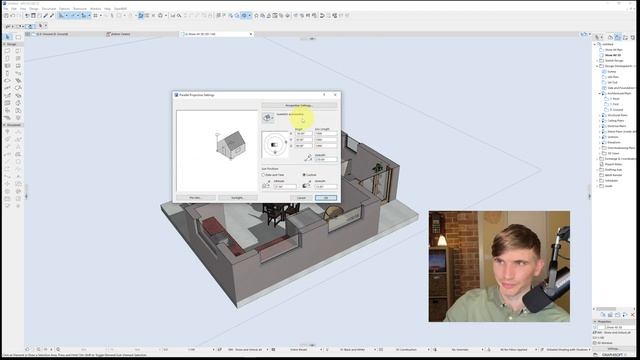Collapse the Design Development folder

pyautogui.click(x=597, y=66)
